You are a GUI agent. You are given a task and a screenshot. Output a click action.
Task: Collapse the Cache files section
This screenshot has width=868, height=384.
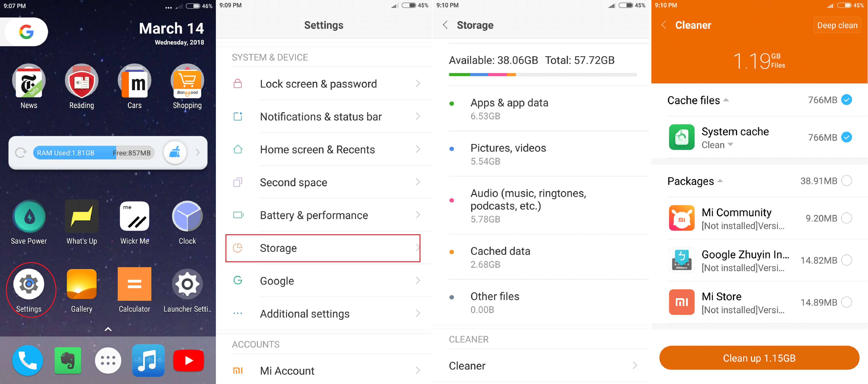point(726,100)
